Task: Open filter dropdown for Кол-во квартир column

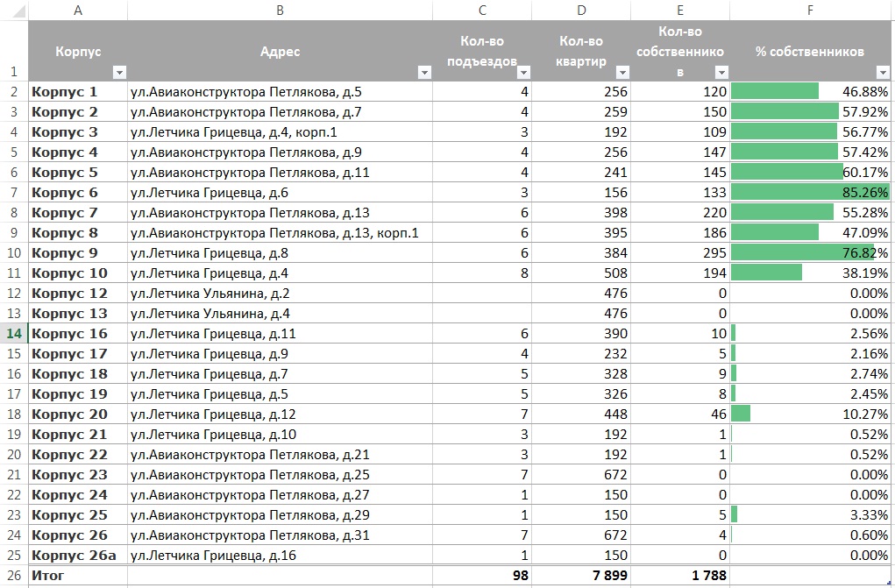Action: point(622,73)
